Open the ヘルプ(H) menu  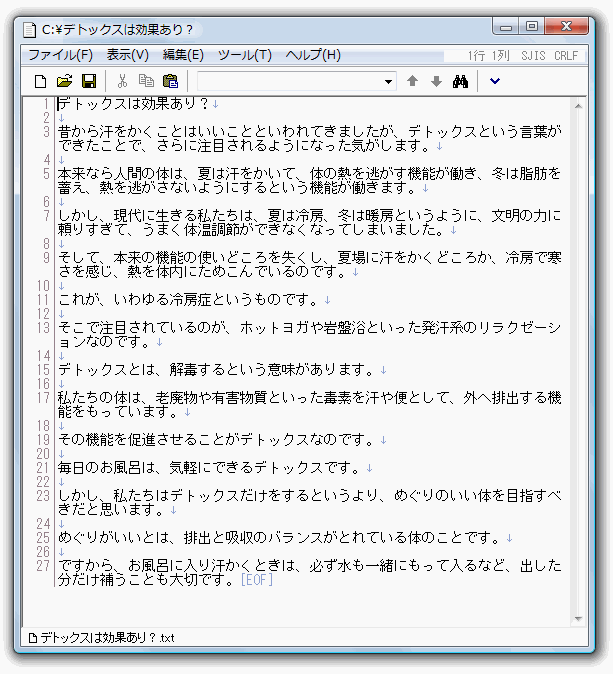click(x=313, y=55)
